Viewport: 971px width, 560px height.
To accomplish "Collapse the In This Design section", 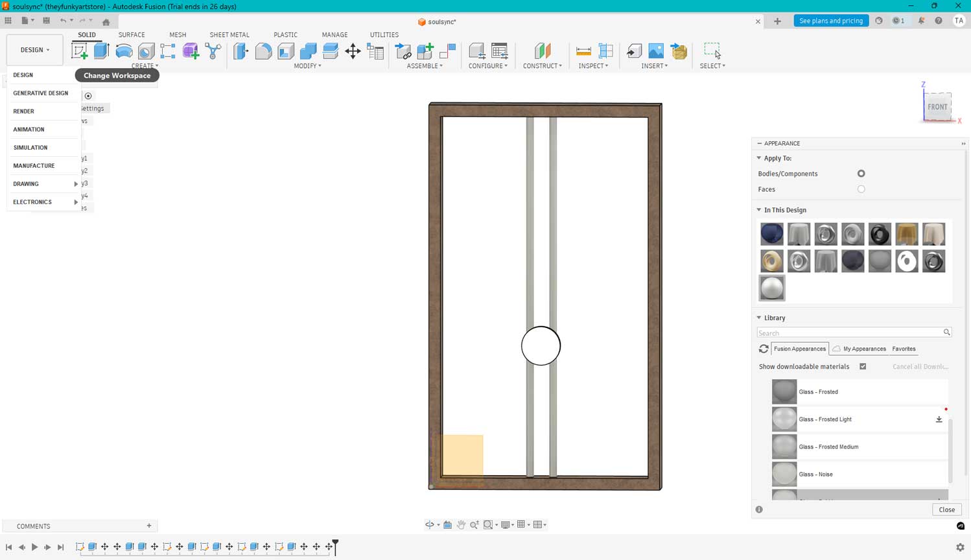I will coord(759,210).
